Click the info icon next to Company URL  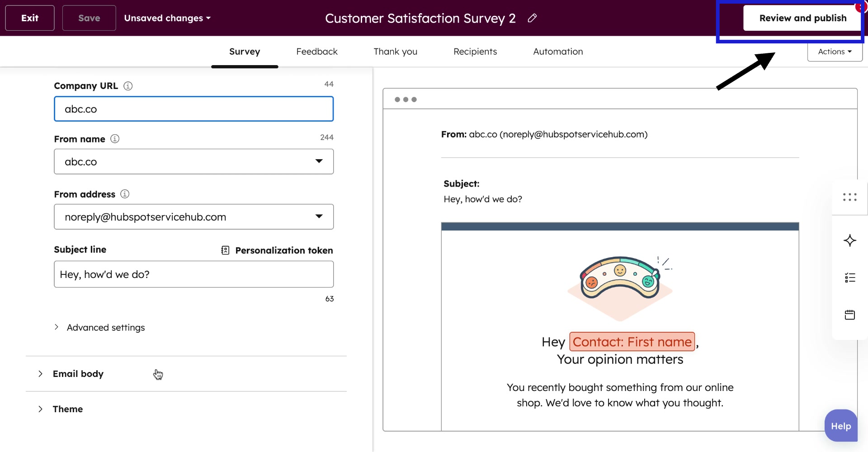pos(127,86)
